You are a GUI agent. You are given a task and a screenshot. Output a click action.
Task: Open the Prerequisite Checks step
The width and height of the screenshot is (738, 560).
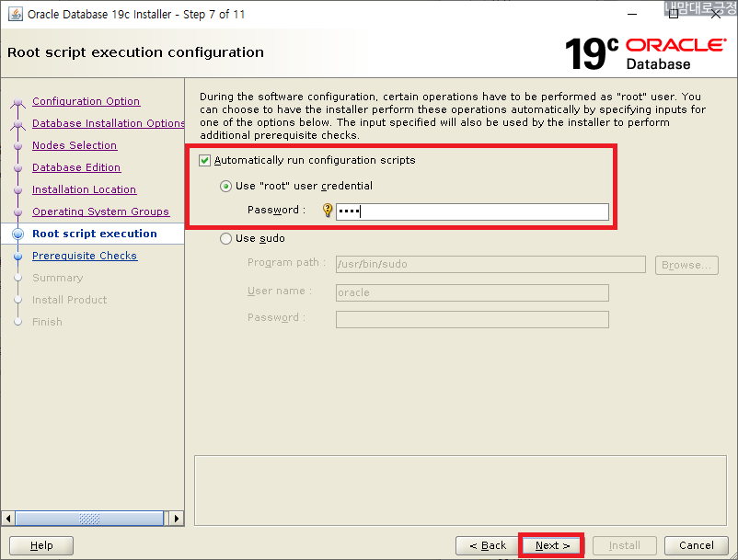tap(85, 256)
